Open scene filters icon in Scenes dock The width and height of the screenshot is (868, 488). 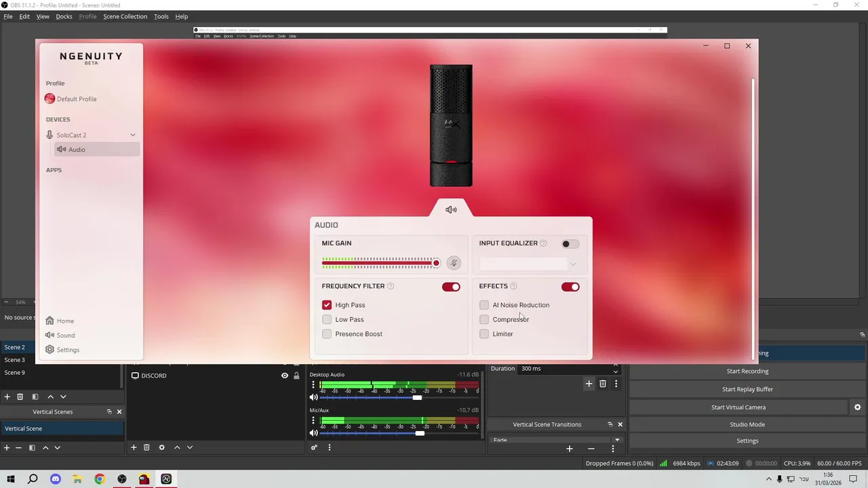35,396
